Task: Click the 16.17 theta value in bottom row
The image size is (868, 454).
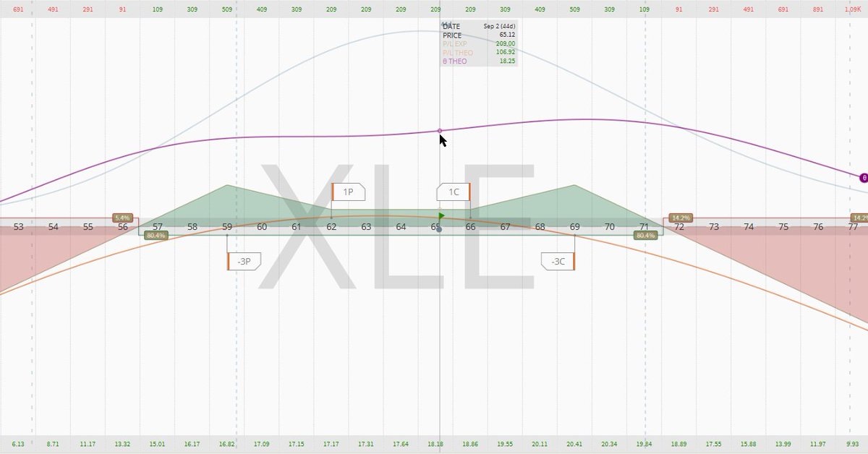Action: coord(192,444)
